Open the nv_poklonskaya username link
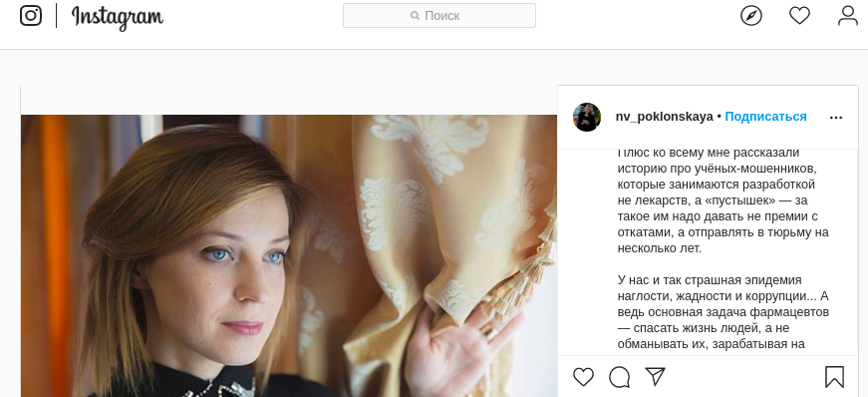Screen dimensions: 868x397 [x=664, y=117]
